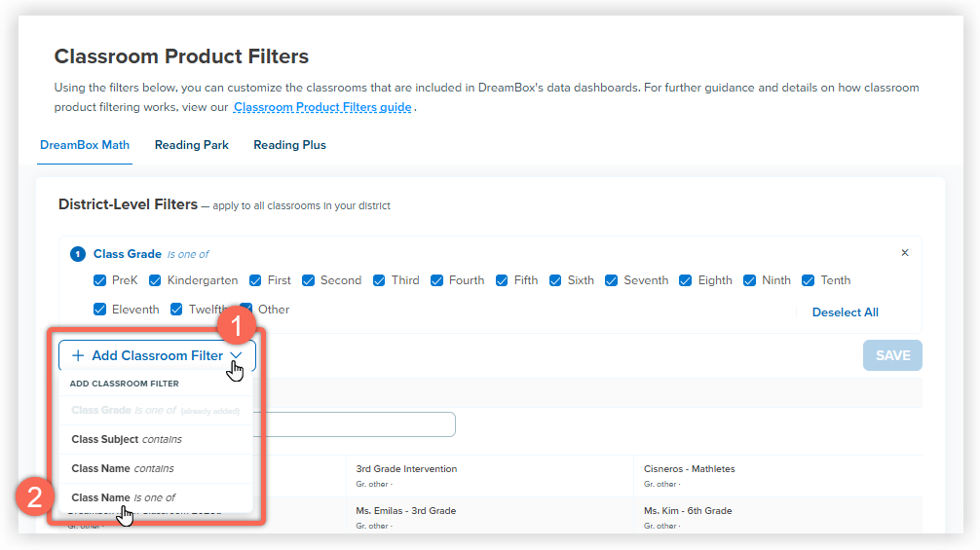Screen dimensions: 980x550
Task: Select Class Subject contains filter option
Action: [x=156, y=439]
